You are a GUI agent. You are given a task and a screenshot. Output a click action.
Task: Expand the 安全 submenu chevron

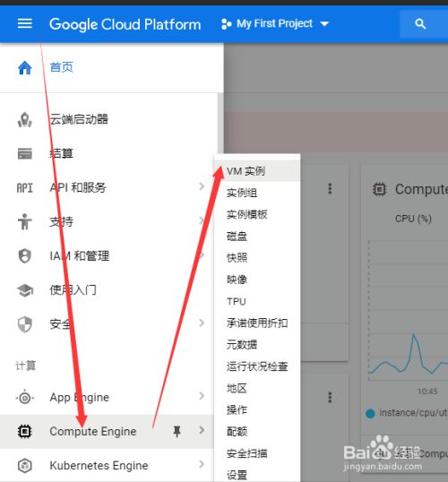pos(202,323)
